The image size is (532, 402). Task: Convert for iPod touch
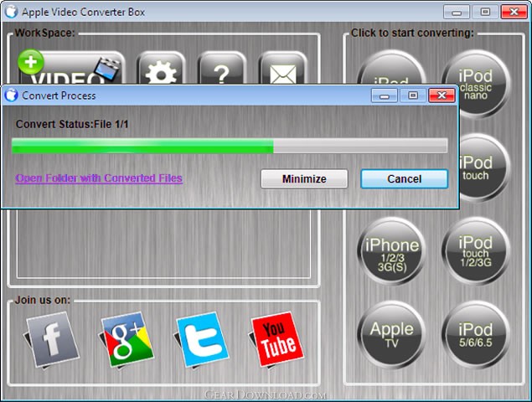(484, 167)
